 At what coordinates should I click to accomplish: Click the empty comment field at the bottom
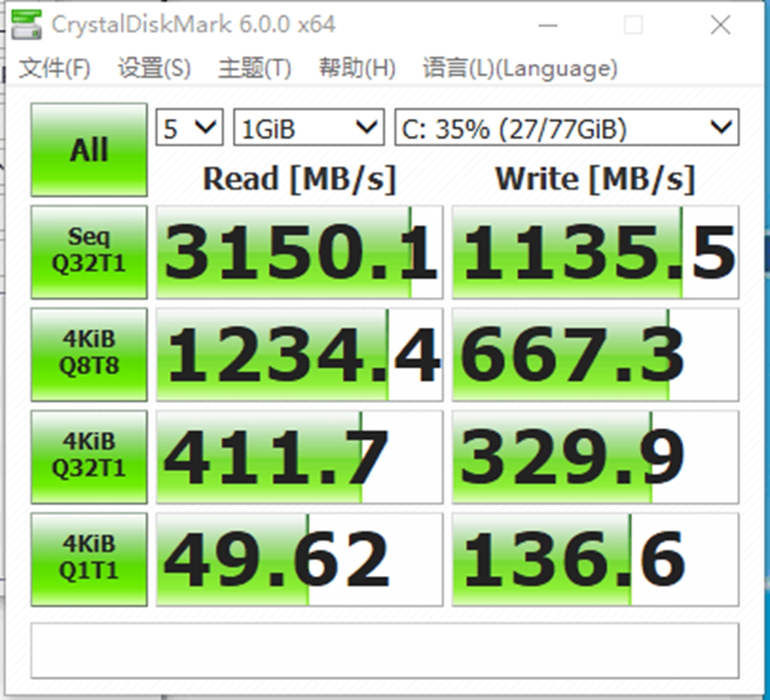384,650
